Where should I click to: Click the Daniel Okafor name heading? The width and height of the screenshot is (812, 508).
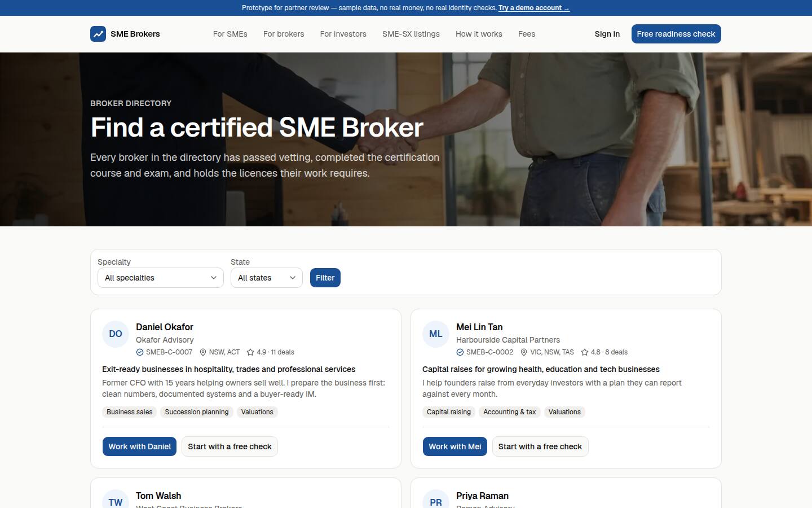tap(165, 327)
